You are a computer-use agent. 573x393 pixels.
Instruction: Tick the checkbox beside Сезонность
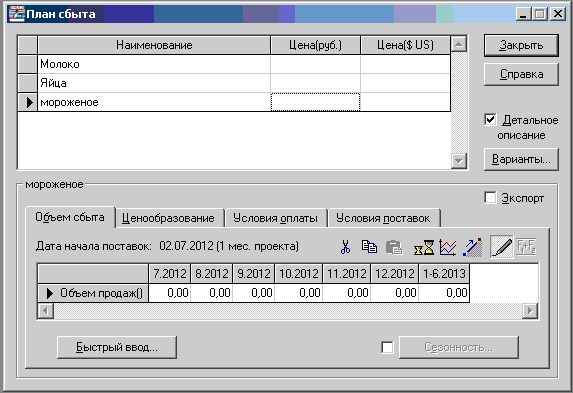(387, 347)
